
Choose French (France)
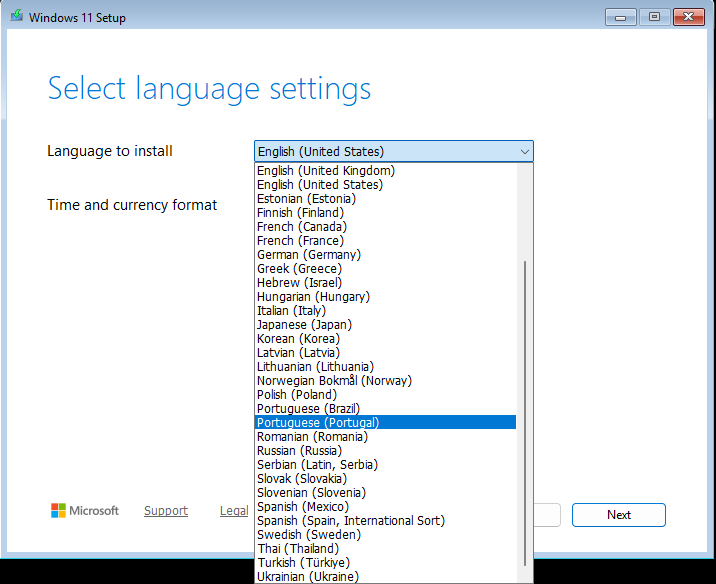385,241
